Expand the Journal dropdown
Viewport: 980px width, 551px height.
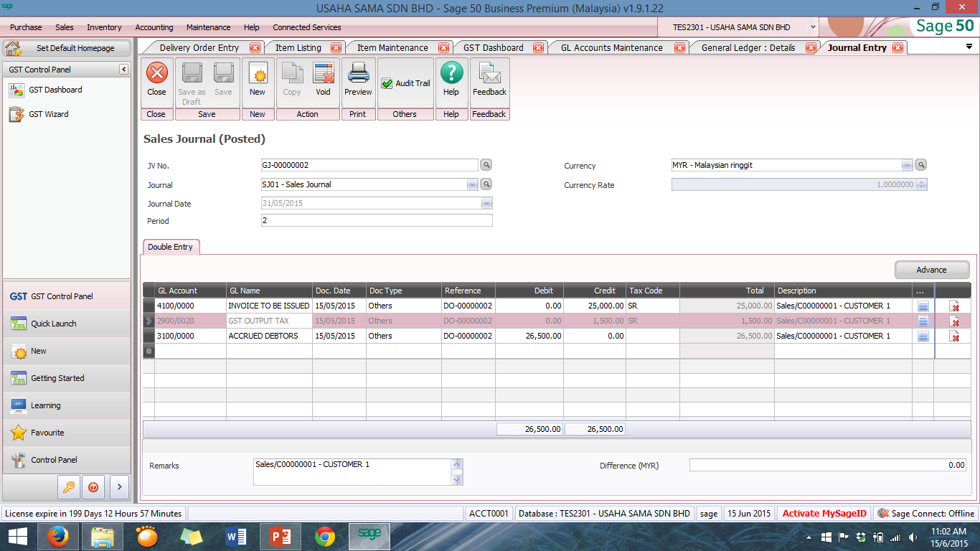(472, 184)
